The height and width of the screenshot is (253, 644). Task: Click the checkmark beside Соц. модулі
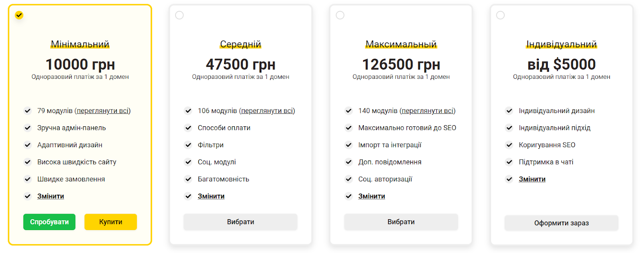coord(188,162)
